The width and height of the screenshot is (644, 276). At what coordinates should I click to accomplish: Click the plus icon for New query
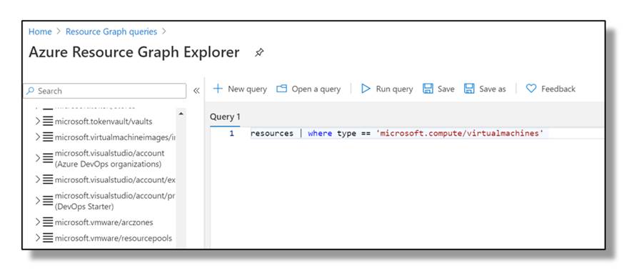[218, 89]
